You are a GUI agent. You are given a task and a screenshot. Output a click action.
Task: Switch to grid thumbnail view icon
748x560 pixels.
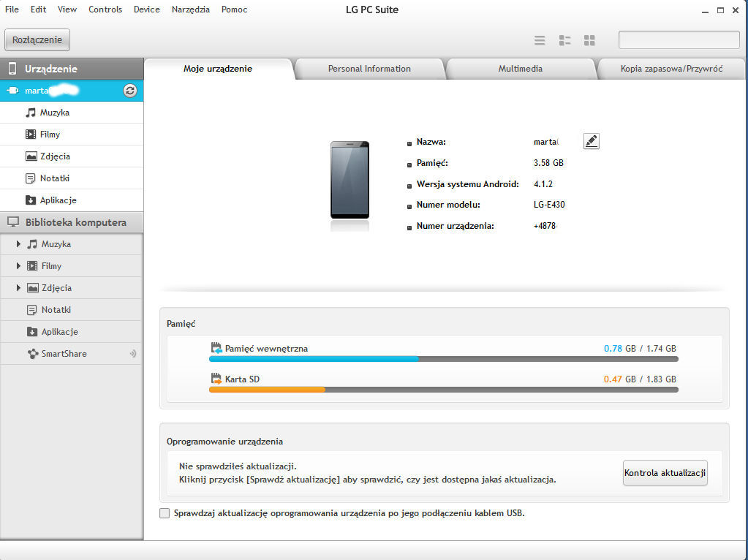(x=589, y=40)
